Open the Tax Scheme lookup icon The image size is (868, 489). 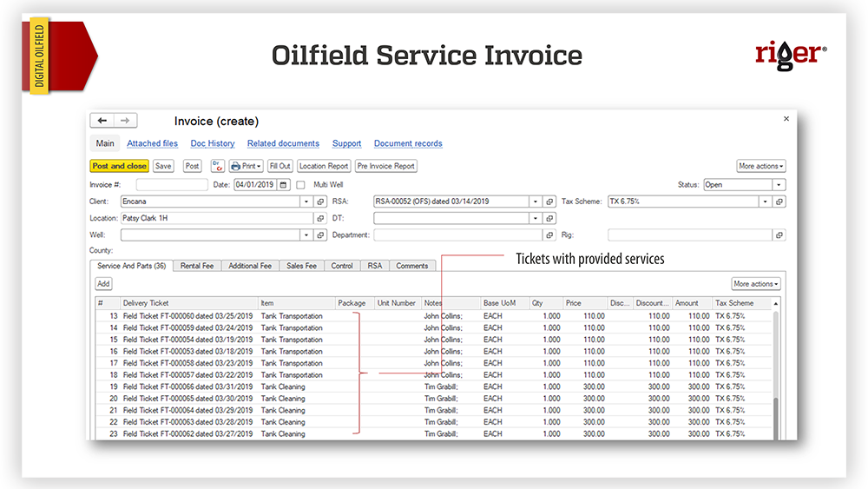coord(779,202)
